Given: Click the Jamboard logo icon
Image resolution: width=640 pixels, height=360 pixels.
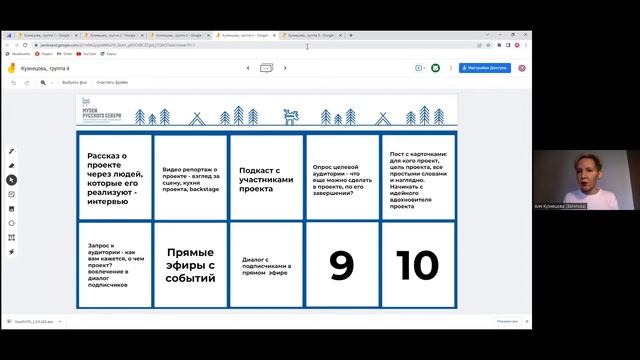Looking at the screenshot, I should coord(11,68).
